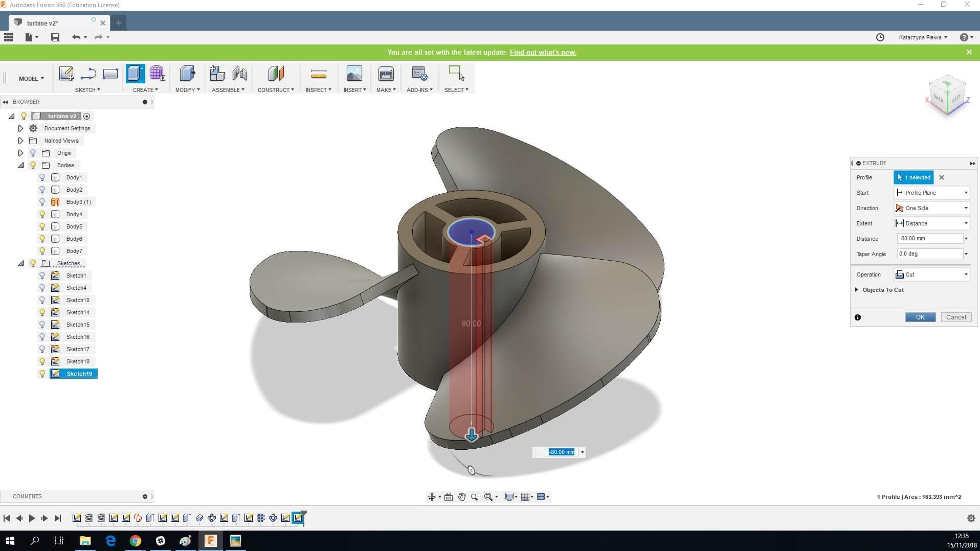Click the Measure ruler icon under Inspect
This screenshot has height=551, width=980.
point(318,75)
